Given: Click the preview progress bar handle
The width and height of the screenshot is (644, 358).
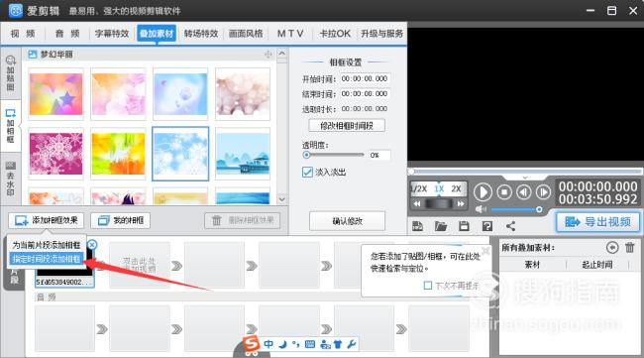Looking at the screenshot, I should click(411, 172).
